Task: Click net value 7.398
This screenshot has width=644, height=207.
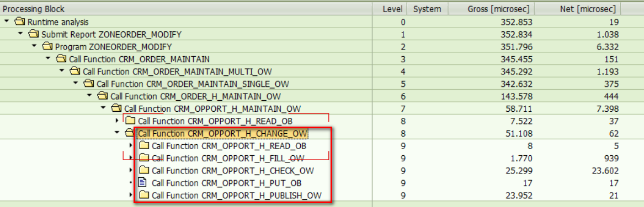Action: coord(609,108)
